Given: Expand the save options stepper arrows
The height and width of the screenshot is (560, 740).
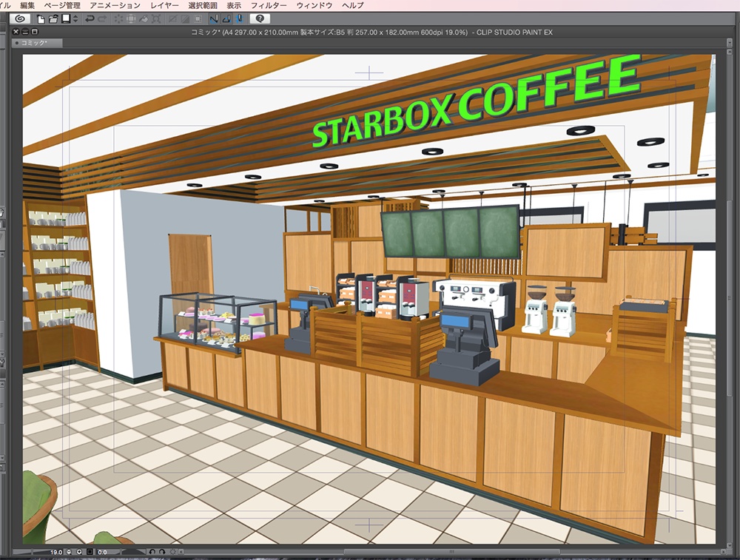Looking at the screenshot, I should click(x=75, y=19).
